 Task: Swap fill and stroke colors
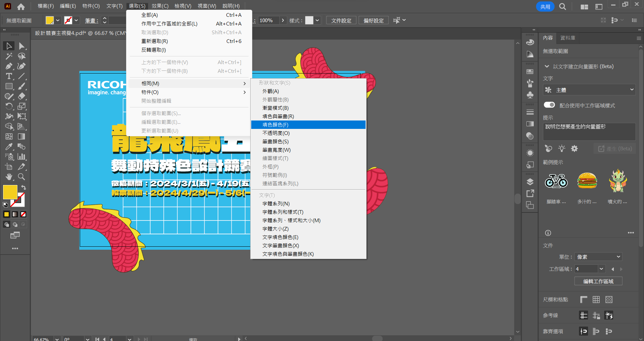23,187
